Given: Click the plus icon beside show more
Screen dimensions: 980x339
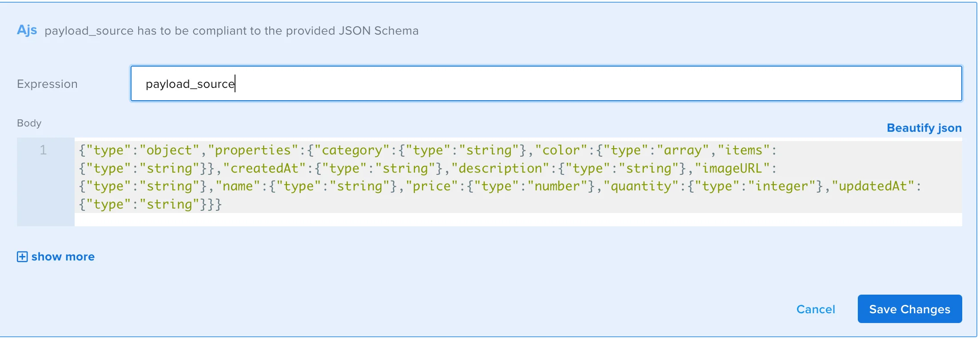Looking at the screenshot, I should 22,257.
